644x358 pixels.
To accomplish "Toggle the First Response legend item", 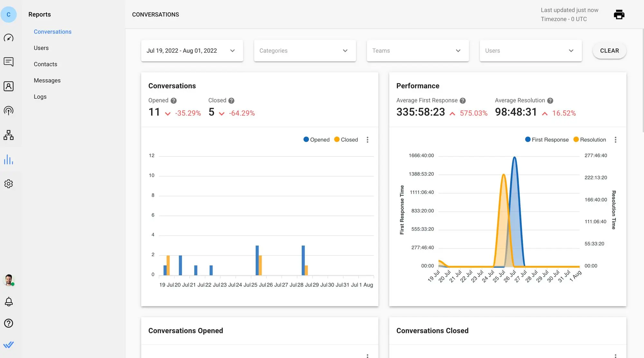I will click(x=547, y=140).
